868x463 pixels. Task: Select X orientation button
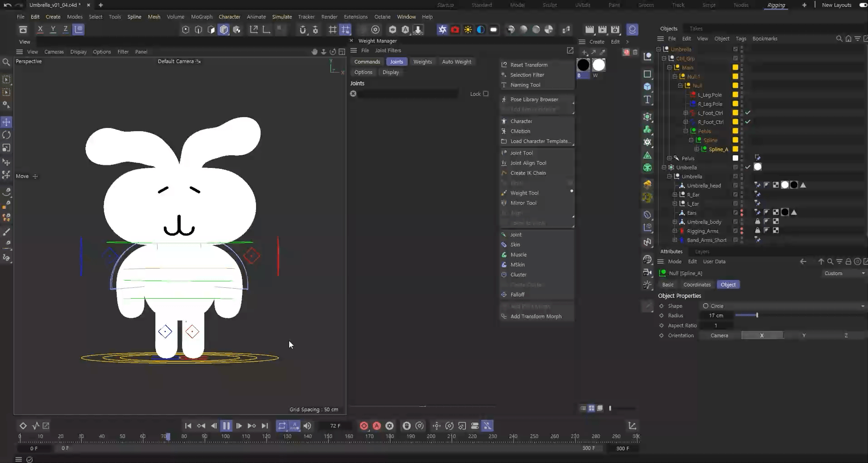click(x=762, y=335)
